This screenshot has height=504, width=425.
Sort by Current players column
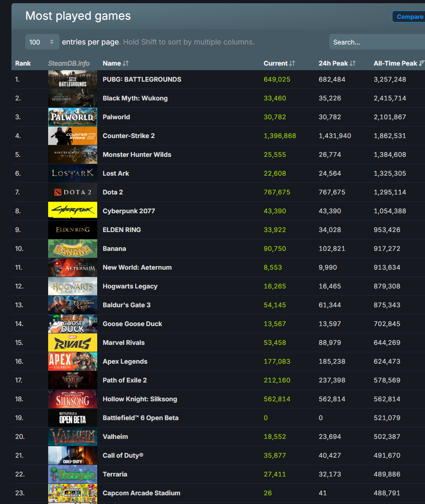[279, 63]
